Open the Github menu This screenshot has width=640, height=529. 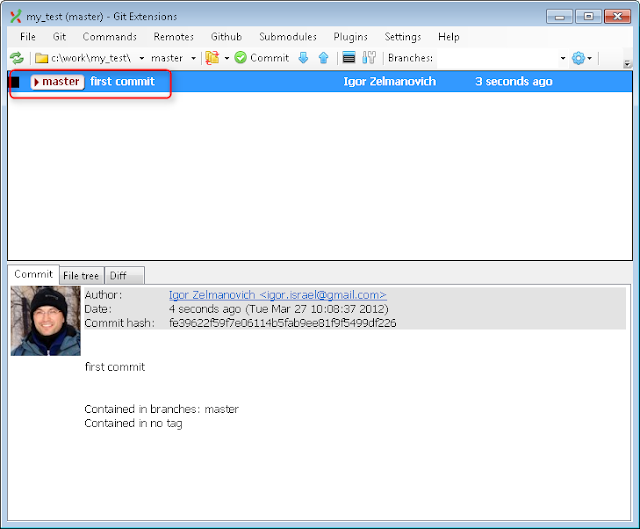(226, 37)
